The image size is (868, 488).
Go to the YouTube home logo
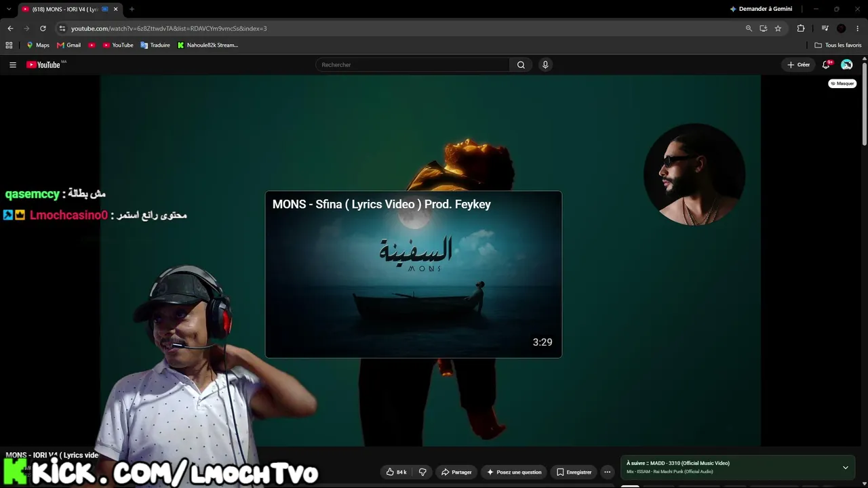pyautogui.click(x=43, y=65)
